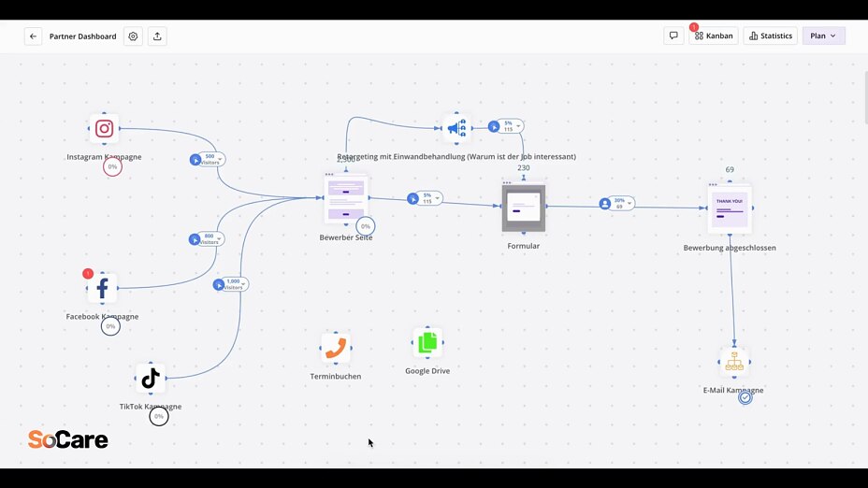Click the red notification badge on Facebook node

coord(88,273)
